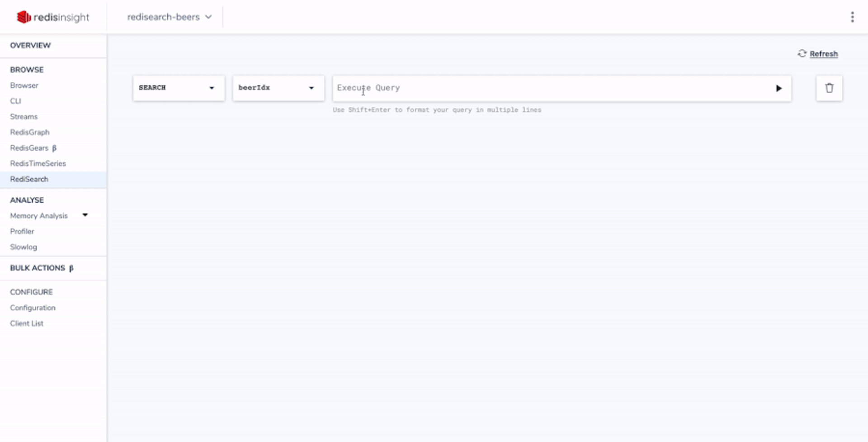Screen dimensions: 868x442
Task: View the Client List page
Action: [27, 323]
